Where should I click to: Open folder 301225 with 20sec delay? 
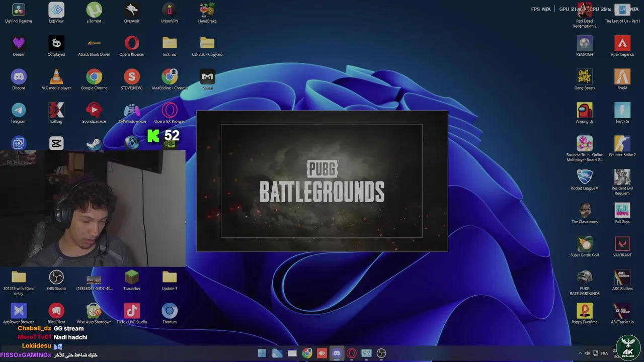[x=19, y=284]
